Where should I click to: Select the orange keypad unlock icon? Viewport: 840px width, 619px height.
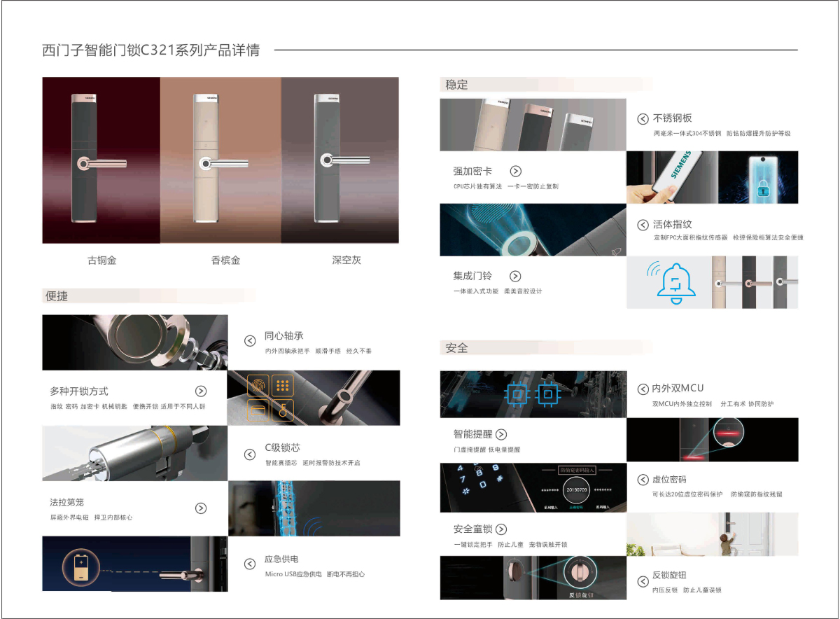click(x=283, y=386)
